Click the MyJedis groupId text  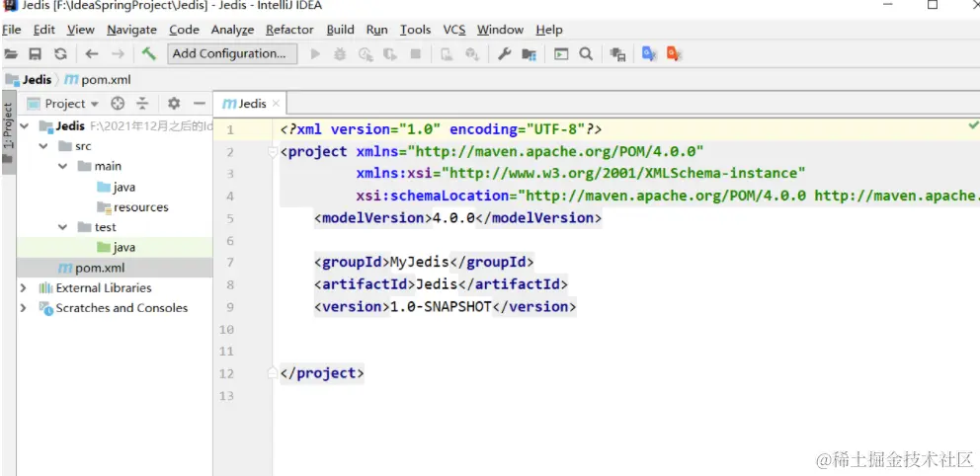(x=420, y=262)
